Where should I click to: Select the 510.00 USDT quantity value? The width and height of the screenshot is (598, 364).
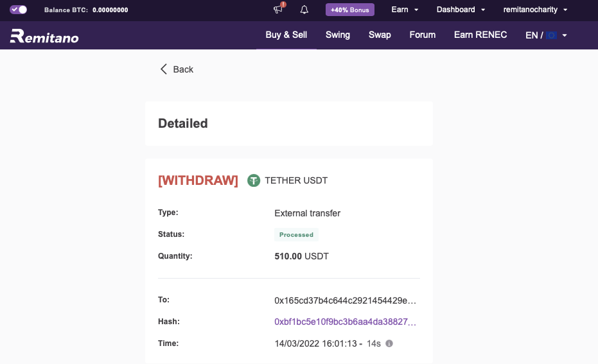point(301,256)
